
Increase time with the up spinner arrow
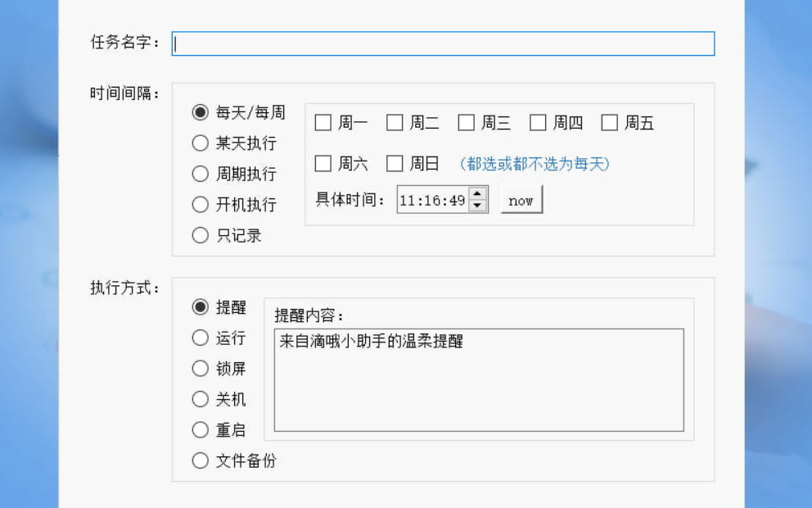(477, 193)
